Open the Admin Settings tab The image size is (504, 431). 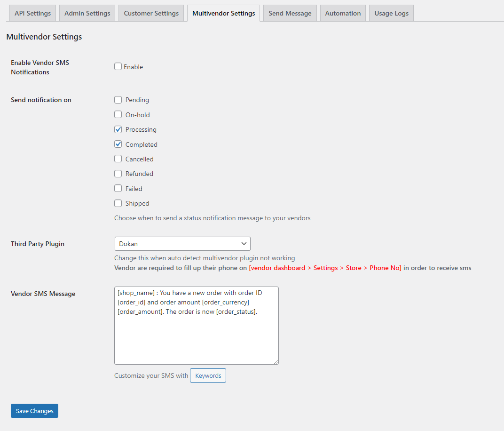point(87,13)
